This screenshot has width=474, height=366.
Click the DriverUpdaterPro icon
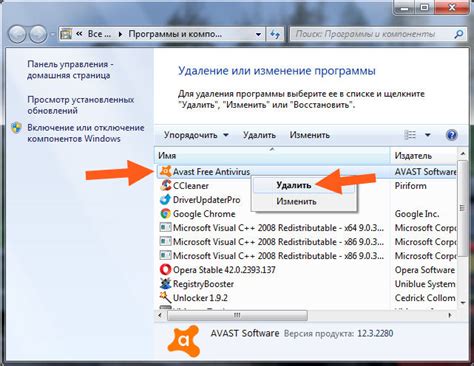tap(166, 200)
